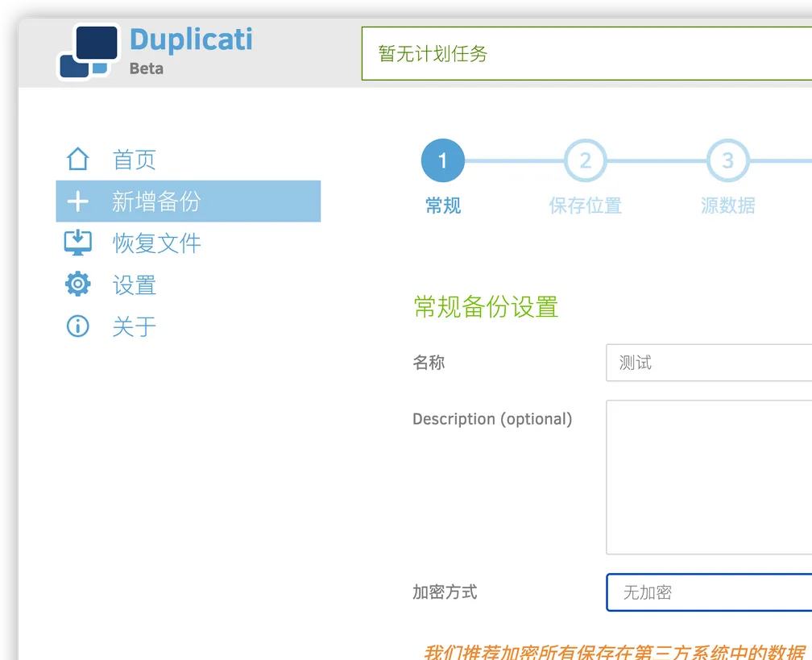Click the plus icon for 新增备份

(x=77, y=201)
